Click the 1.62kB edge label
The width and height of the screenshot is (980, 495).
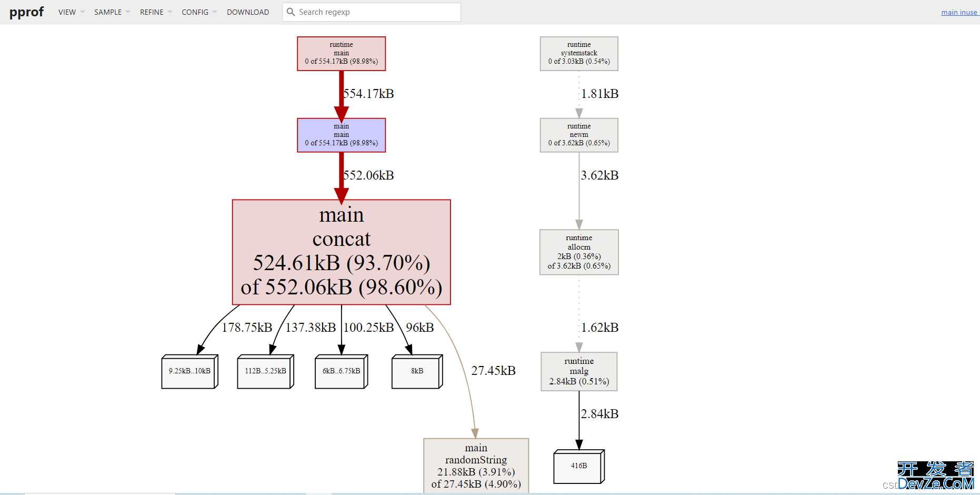point(599,328)
